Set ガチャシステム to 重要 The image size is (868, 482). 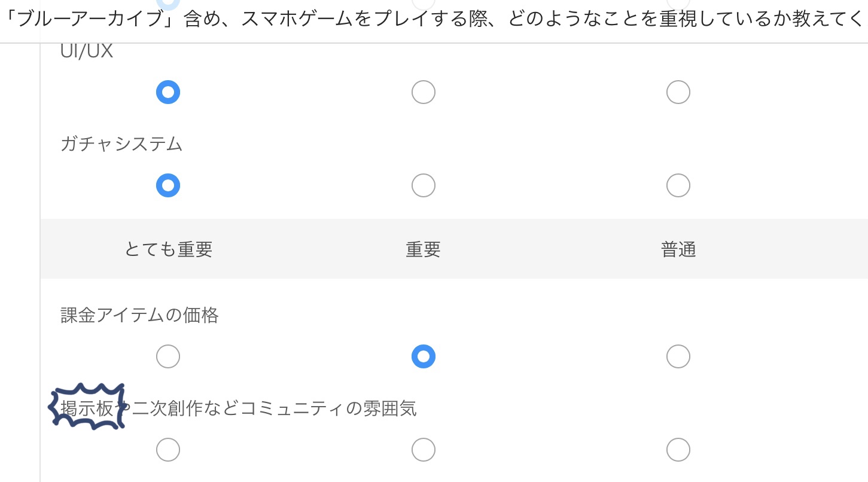pos(424,185)
